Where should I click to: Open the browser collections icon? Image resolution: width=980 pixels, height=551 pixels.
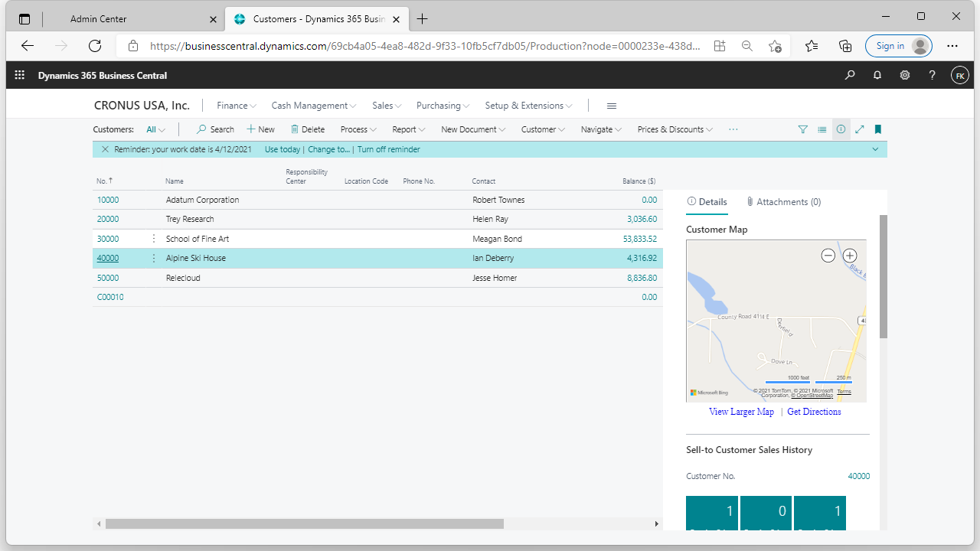(x=845, y=46)
